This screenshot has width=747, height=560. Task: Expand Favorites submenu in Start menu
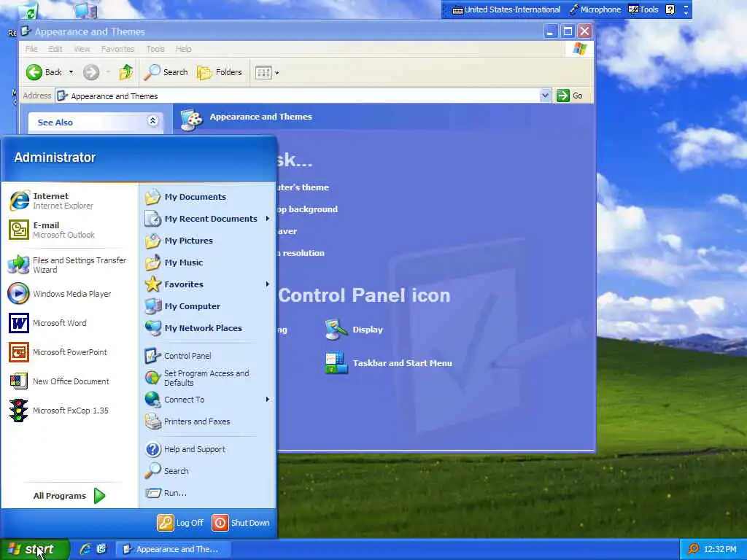click(x=267, y=284)
